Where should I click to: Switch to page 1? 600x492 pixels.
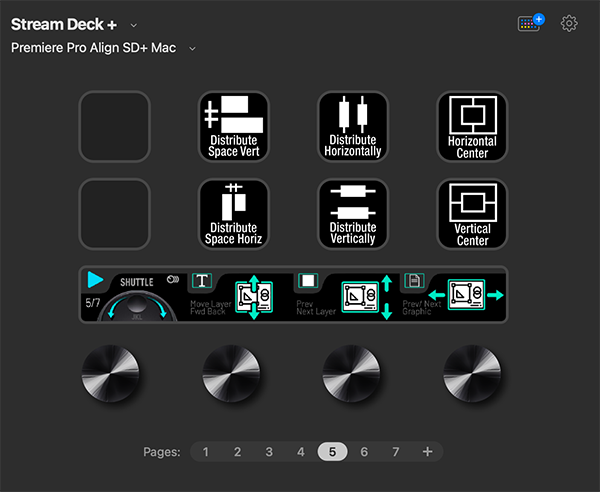(205, 452)
